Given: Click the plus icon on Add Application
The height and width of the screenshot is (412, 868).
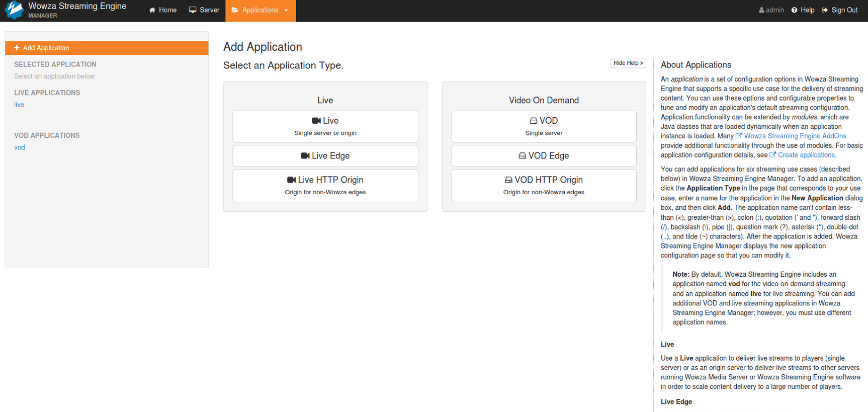Looking at the screenshot, I should pyautogui.click(x=17, y=48).
